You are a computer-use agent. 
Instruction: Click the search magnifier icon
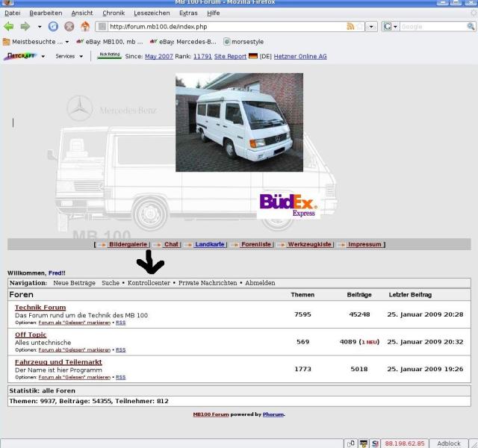tap(471, 27)
